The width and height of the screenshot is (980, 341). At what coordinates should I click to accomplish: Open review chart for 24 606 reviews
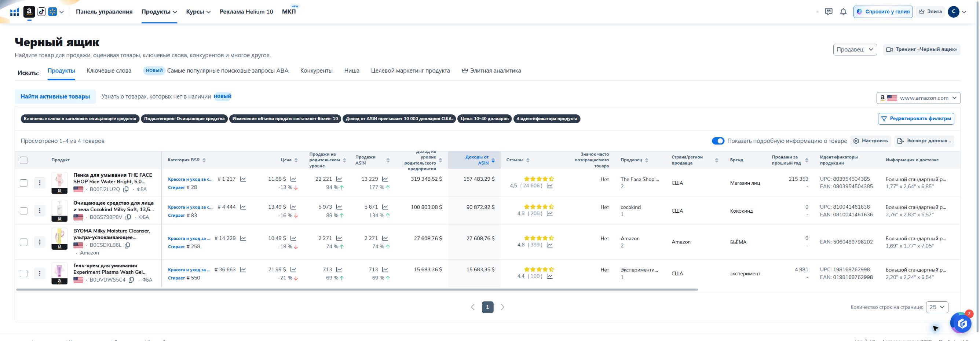[x=550, y=186]
